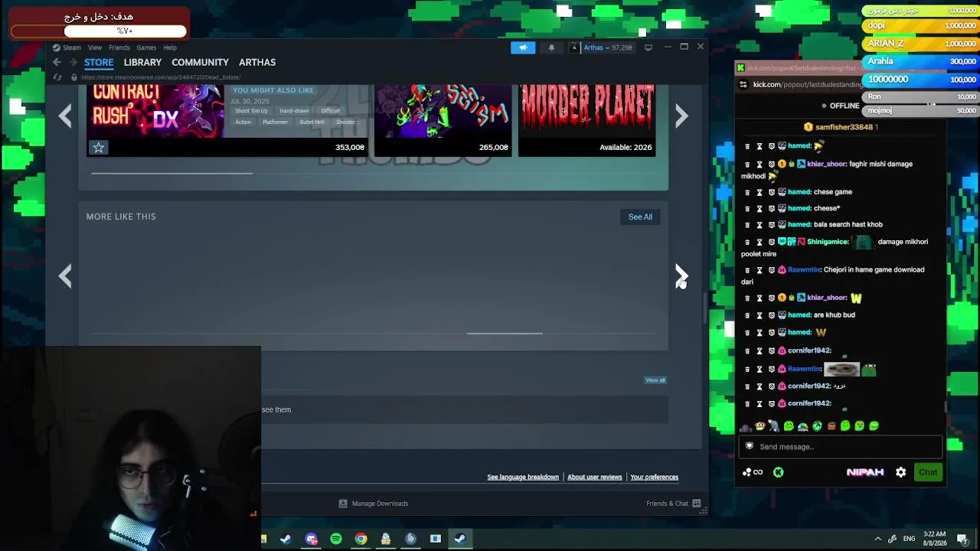Click the Difficult tag
Image resolution: width=980 pixels, height=551 pixels.
click(x=331, y=111)
